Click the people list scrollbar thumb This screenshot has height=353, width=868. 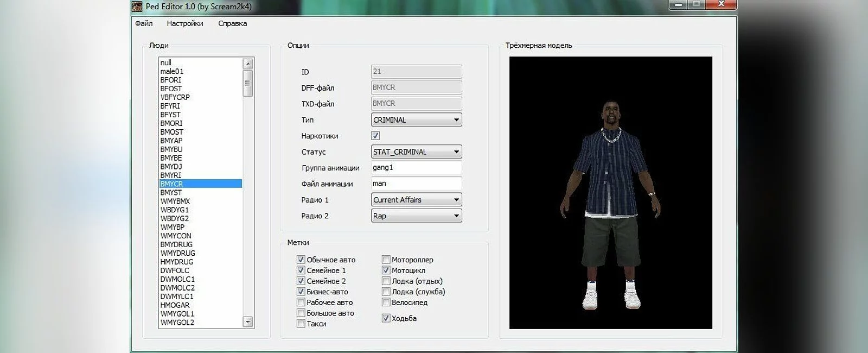248,83
